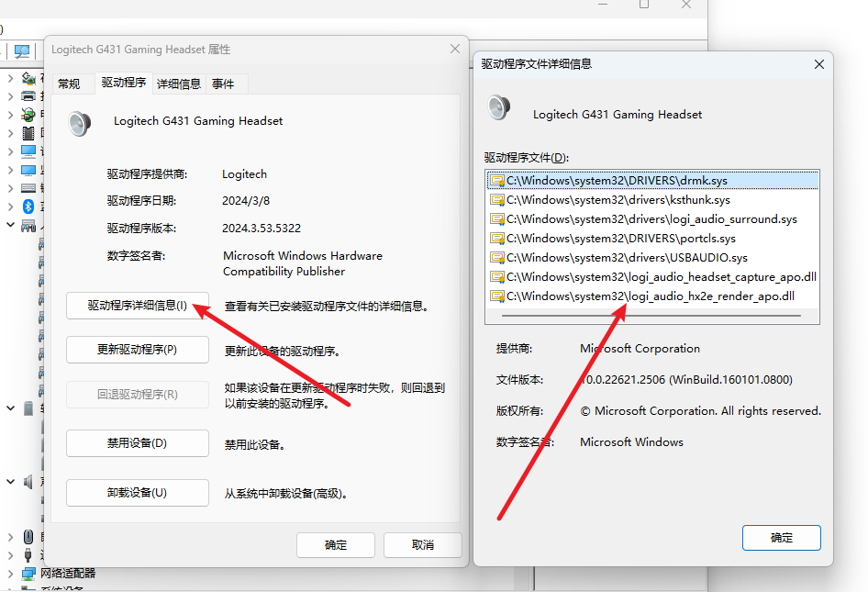Select the 网络适配器 tree item label

click(x=68, y=574)
